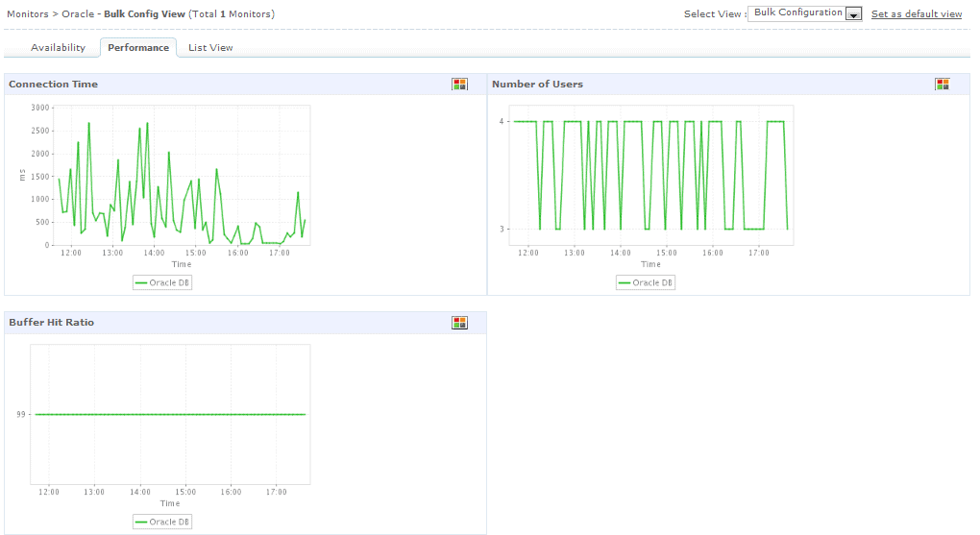Click the Number of Users chart graph

tap(650, 175)
